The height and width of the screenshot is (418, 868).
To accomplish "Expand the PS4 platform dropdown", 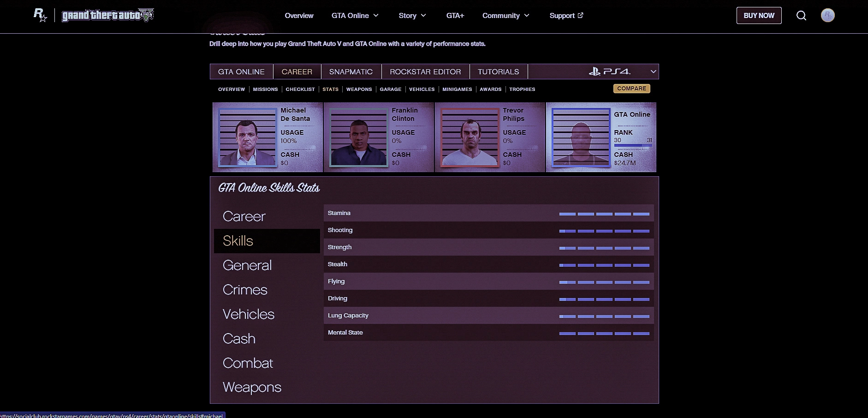I will [x=653, y=72].
